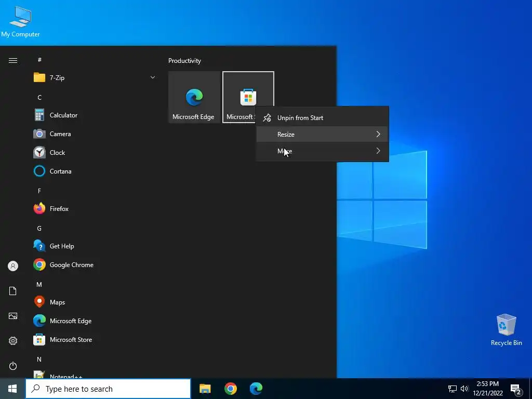The image size is (532, 399).
Task: Click the F letter header in app list
Action: point(39,191)
